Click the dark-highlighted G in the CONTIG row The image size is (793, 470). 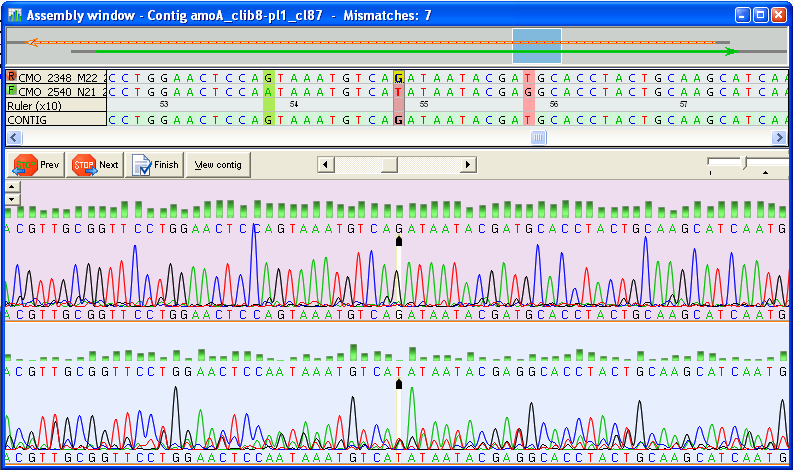click(399, 120)
